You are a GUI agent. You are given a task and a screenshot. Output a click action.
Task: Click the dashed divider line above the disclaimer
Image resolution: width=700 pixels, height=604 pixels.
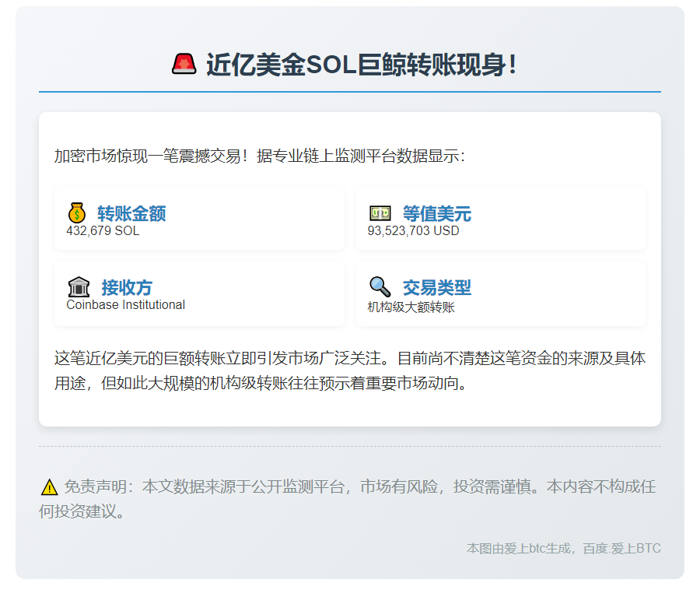pos(350,446)
